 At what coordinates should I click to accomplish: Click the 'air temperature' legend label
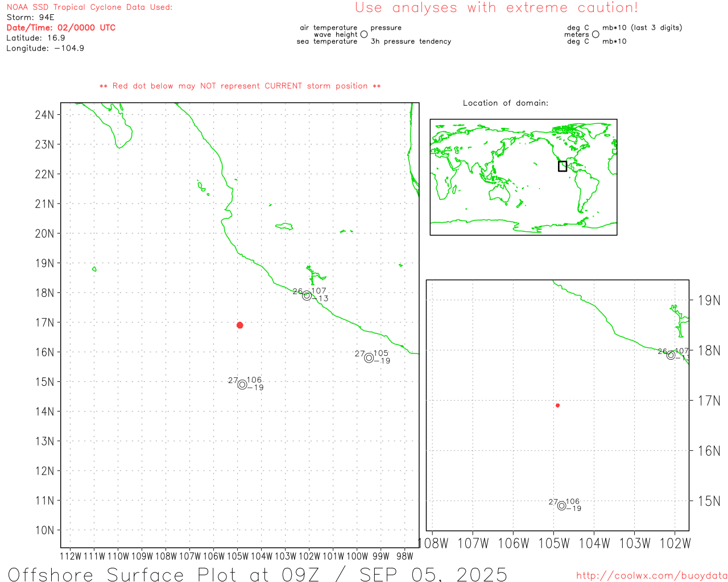pos(329,28)
